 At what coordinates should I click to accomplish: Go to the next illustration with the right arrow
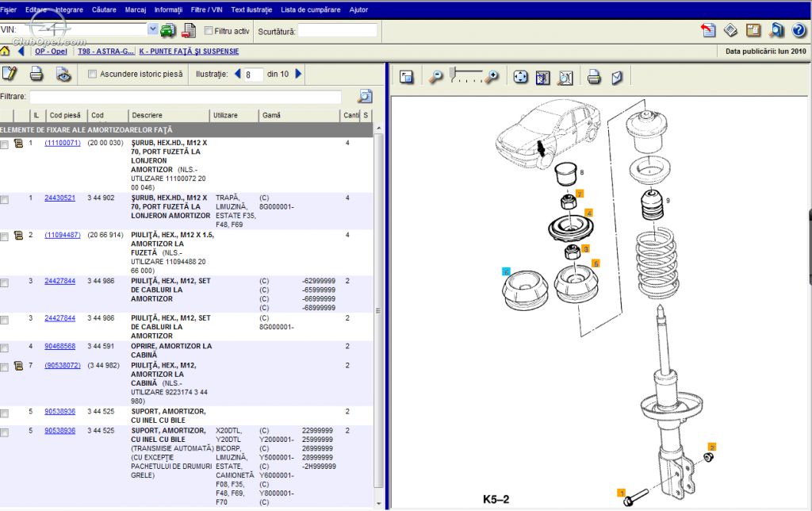click(x=298, y=74)
